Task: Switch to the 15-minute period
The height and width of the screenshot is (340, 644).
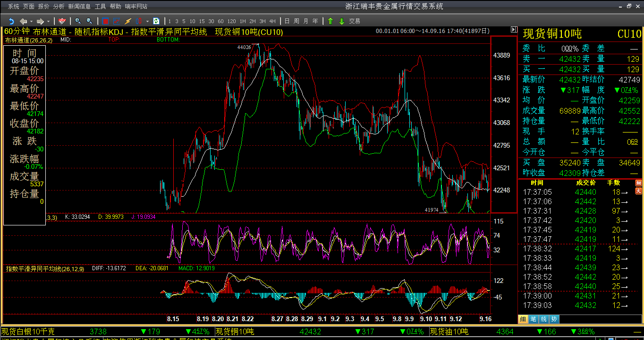Action: (202, 21)
